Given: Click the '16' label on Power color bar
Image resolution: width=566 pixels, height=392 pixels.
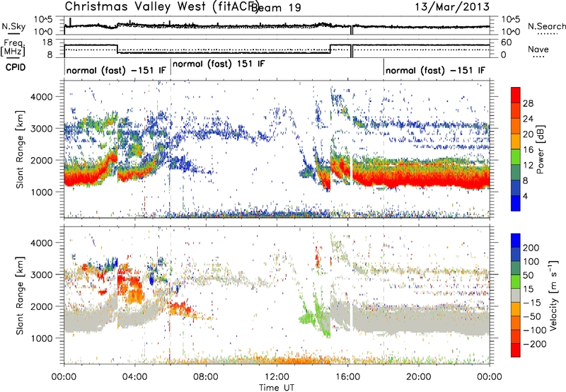Looking at the screenshot, I should [528, 150].
